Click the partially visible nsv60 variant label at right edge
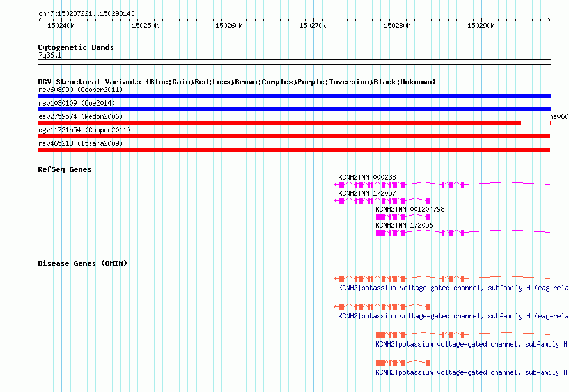This screenshot has height=392, width=569. [559, 116]
